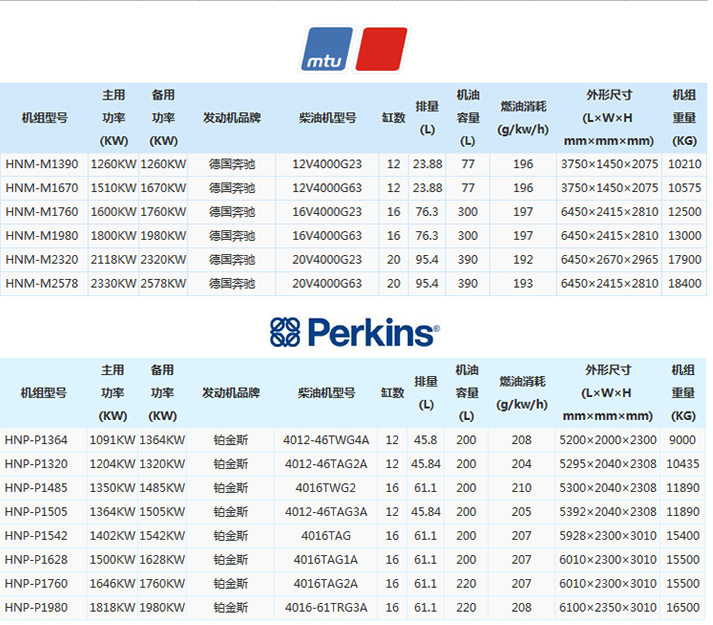Click standby power 2578KW
Viewport: 713px width, 625px height.
pos(163,283)
